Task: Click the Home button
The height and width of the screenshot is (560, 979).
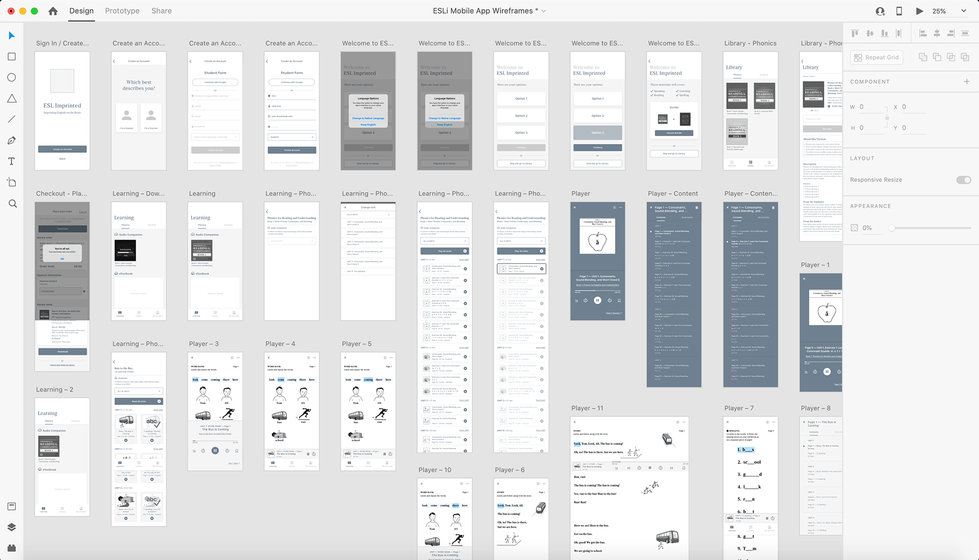Action: coord(53,11)
